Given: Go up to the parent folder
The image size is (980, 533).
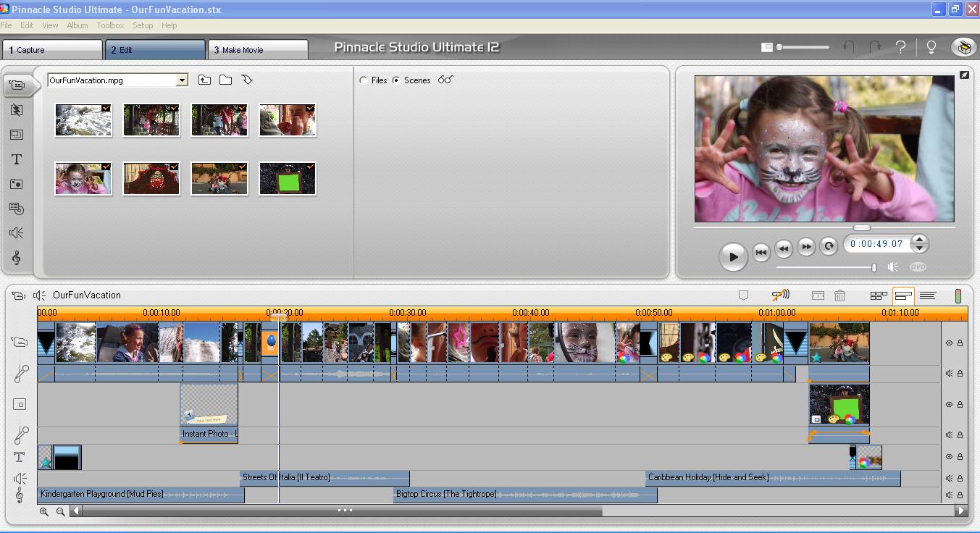Looking at the screenshot, I should click(x=204, y=80).
